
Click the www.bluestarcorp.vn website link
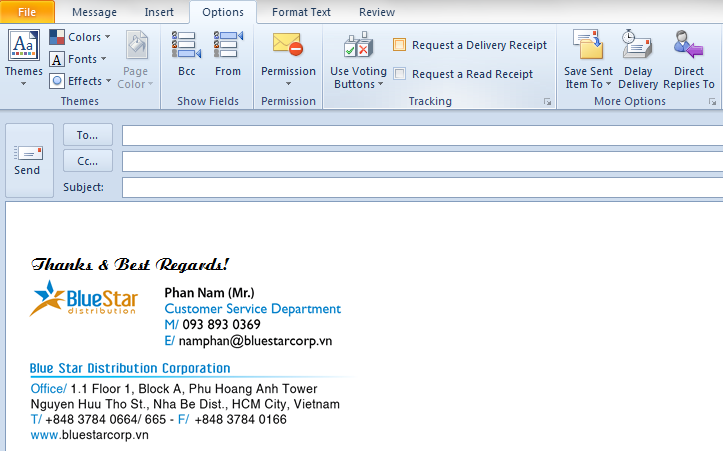[x=89, y=435]
